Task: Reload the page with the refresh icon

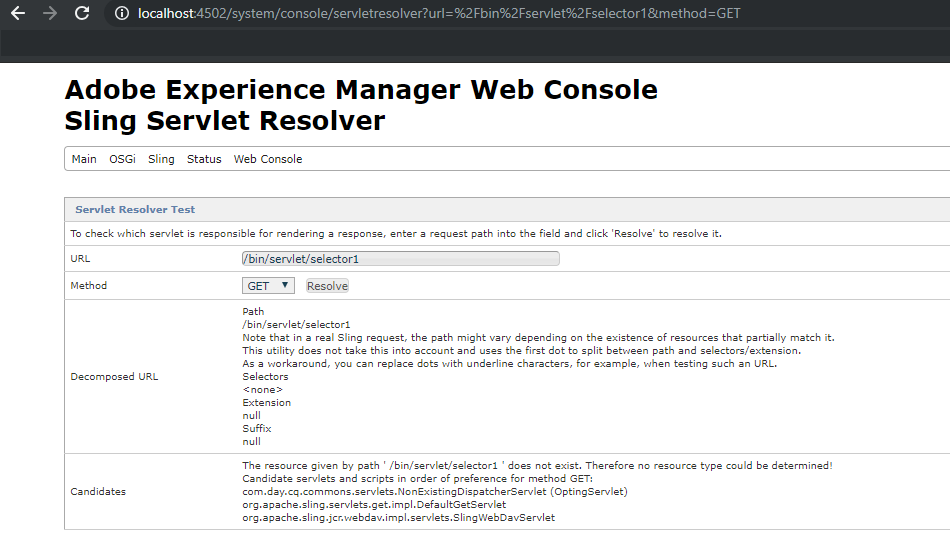Action: 82,13
